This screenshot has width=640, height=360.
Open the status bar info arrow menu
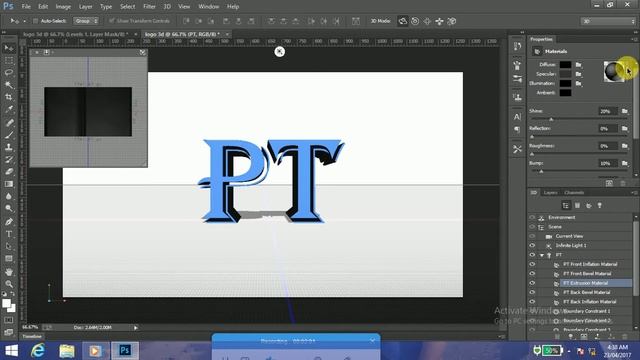click(136, 328)
